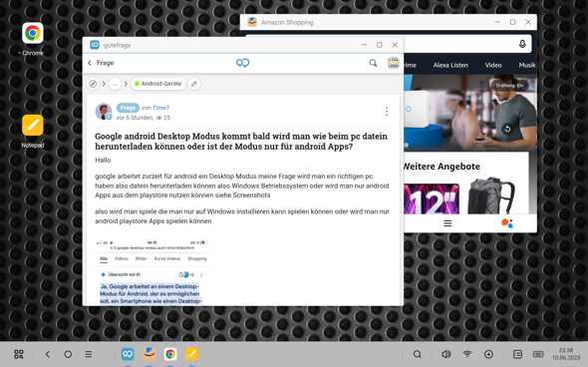
Task: Open the three-dot menu of the question
Action: point(387,112)
